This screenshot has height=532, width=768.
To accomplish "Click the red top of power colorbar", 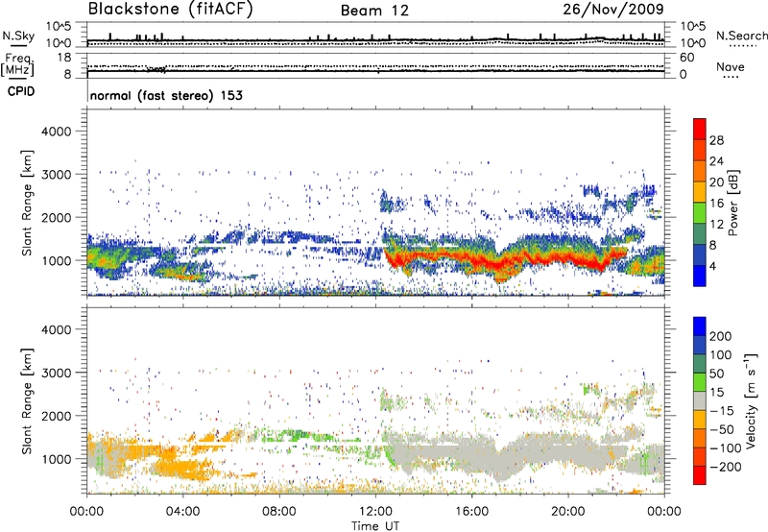I will point(700,129).
